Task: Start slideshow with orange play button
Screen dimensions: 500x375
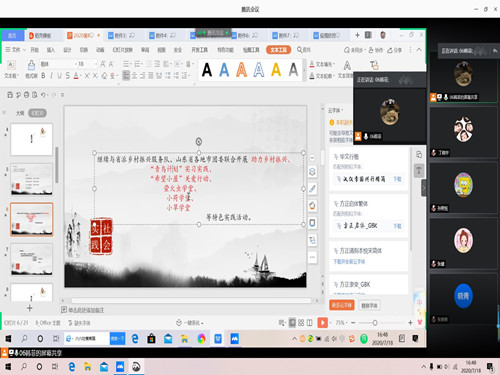Action: coord(322,323)
